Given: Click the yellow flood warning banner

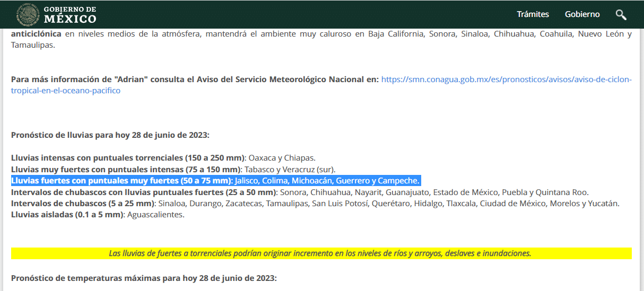Looking at the screenshot, I should point(321,253).
